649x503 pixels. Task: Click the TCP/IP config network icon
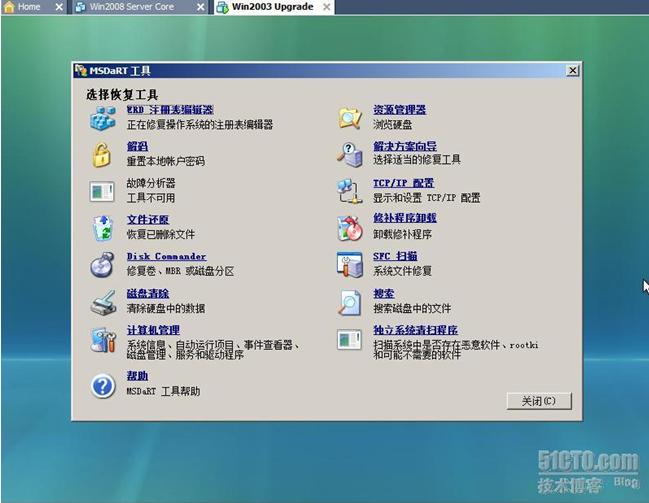(x=349, y=190)
